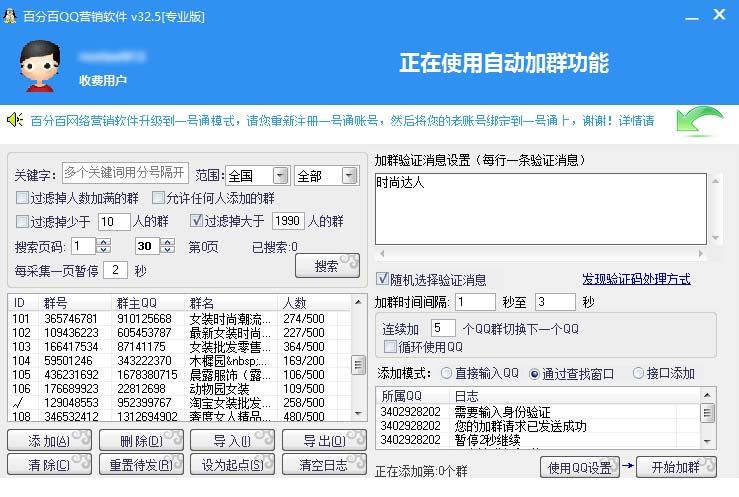Edit join interval maximum seconds field showing 3
739x497 pixels.
pyautogui.click(x=555, y=301)
